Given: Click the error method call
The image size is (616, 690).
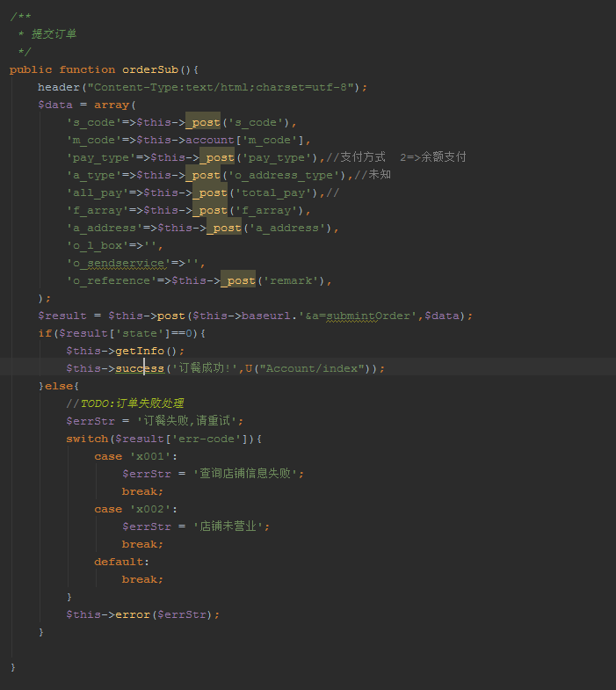Looking at the screenshot, I should click(132, 614).
